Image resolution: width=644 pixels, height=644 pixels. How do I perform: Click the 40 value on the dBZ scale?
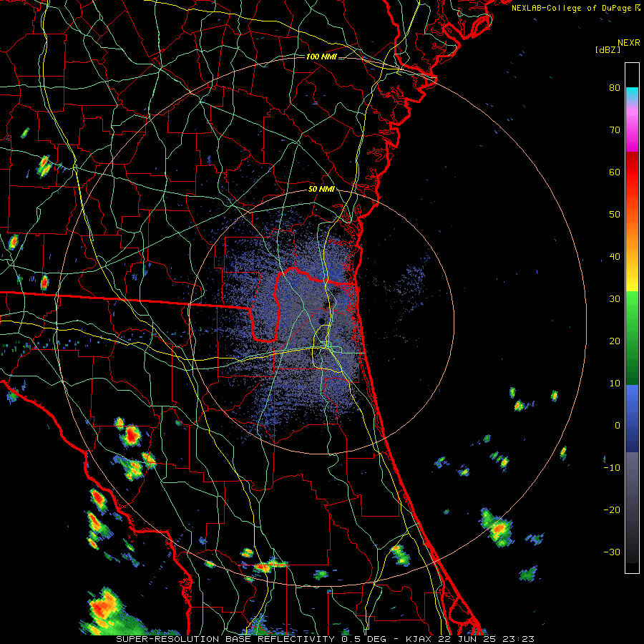(615, 257)
